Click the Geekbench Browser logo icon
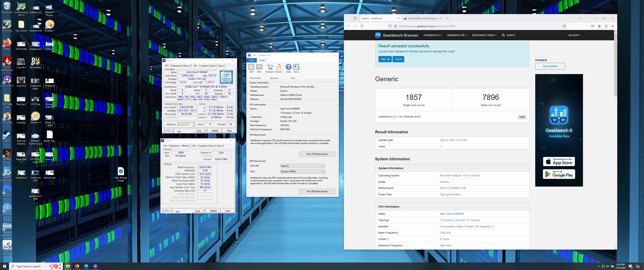Screen dimensions: 644x270 (x=378, y=35)
